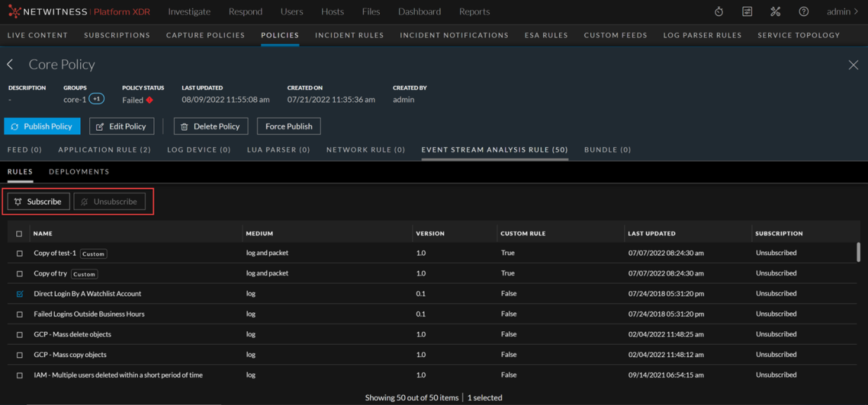Click the red Failed status diamond
Image resolution: width=868 pixels, height=405 pixels.
[150, 101]
